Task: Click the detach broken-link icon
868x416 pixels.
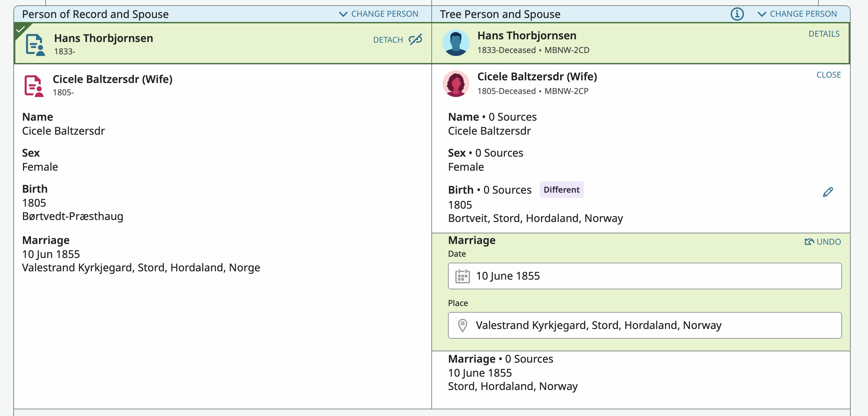Action: (x=415, y=40)
